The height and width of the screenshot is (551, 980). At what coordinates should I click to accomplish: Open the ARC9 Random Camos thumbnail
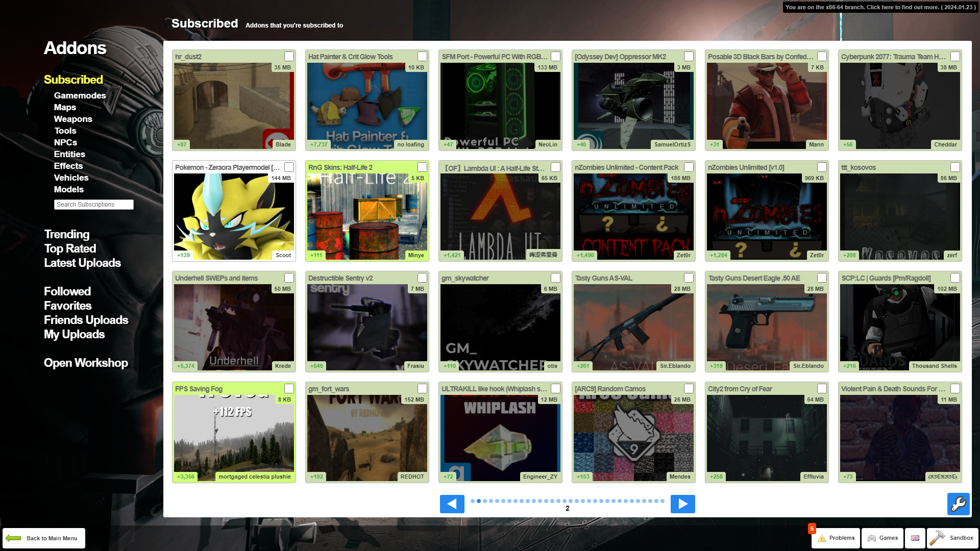tap(633, 438)
